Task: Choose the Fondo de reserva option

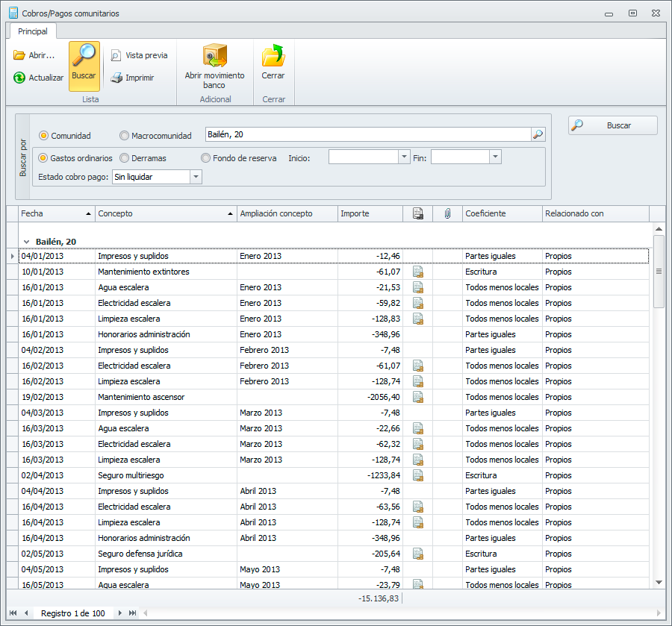Action: [x=205, y=158]
